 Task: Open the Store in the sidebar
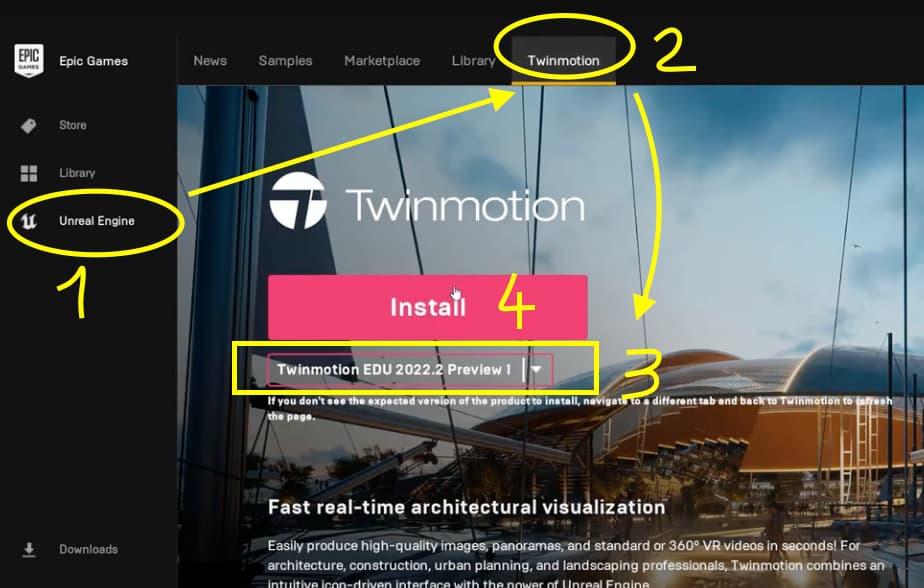pos(73,125)
